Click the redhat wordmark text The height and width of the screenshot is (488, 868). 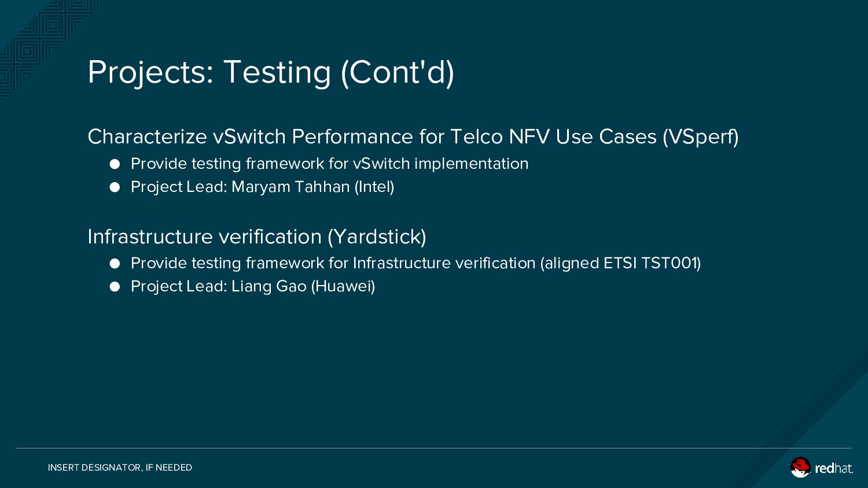[x=834, y=468]
